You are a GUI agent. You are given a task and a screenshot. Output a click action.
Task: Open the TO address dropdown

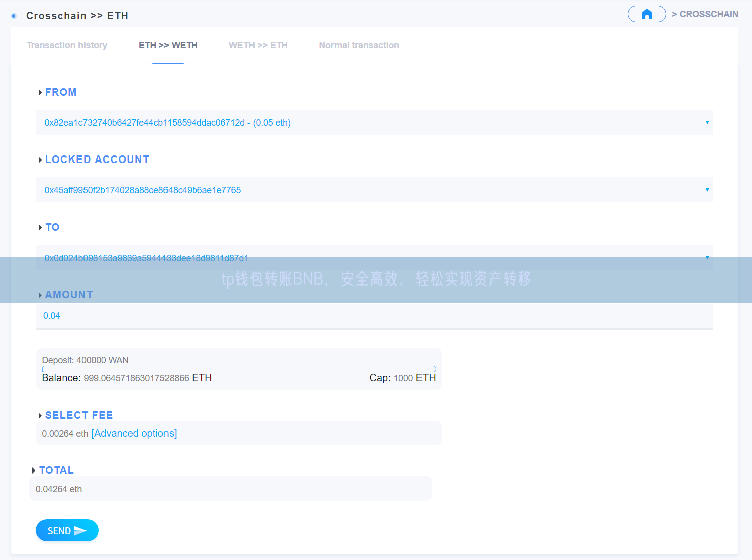coord(374,258)
